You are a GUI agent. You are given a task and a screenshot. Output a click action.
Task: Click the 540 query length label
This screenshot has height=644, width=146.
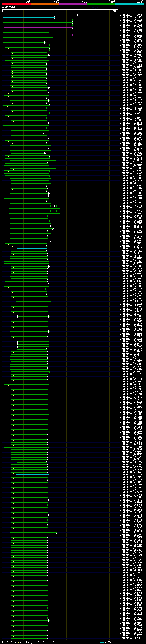[115, 11]
